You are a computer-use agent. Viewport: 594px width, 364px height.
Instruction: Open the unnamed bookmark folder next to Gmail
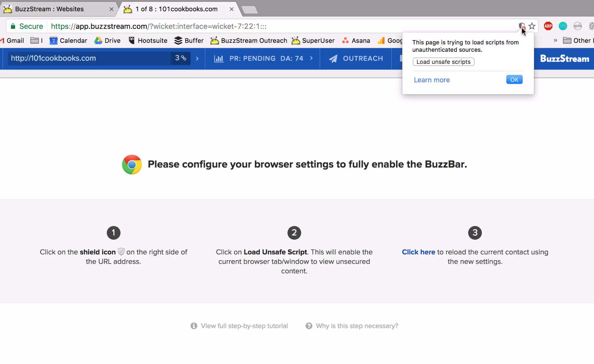click(x=37, y=40)
